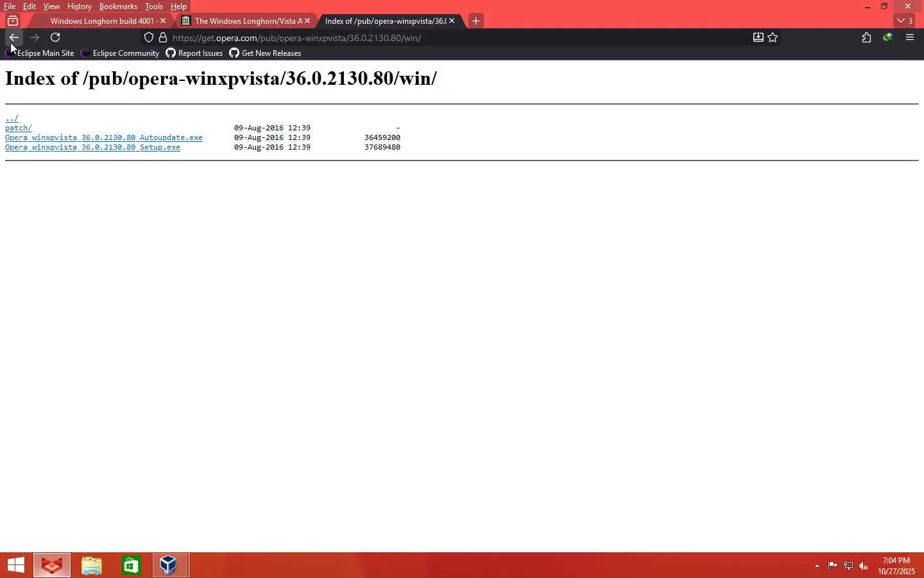Viewport: 924px width, 578px height.
Task: Open the Firefox View tab icon
Action: click(x=13, y=21)
